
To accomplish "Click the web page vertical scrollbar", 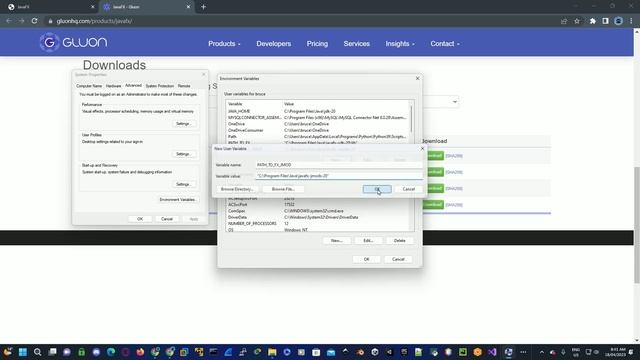I will (637, 224).
